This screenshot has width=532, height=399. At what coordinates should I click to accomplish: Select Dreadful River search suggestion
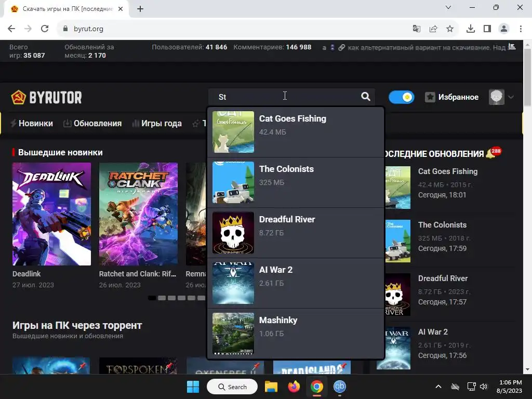click(296, 233)
